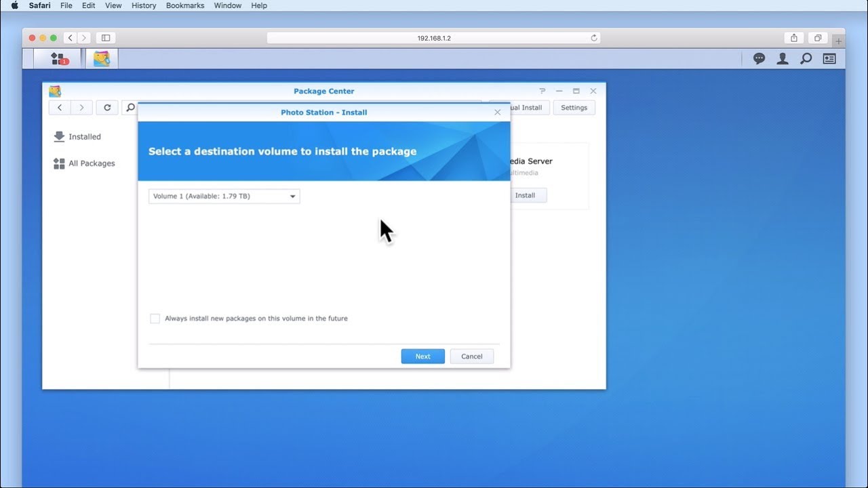The image size is (868, 488).
Task: Show all Safari tabs icon
Action: (818, 38)
